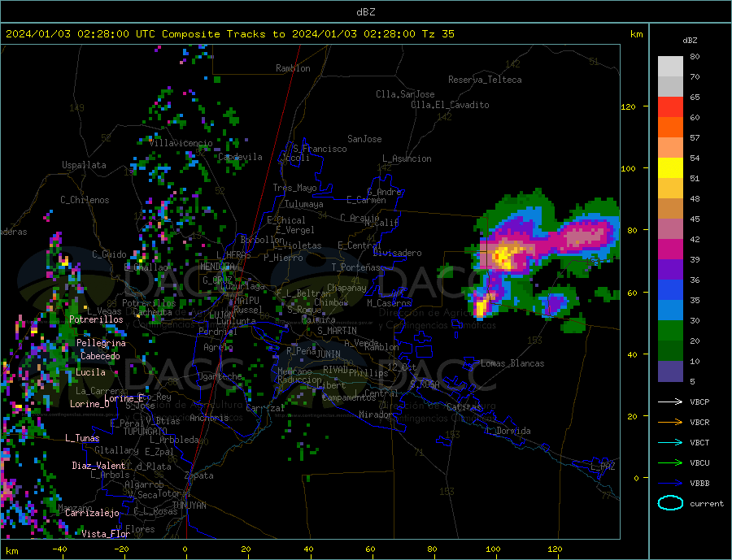Screen dimensions: 732x560
Task: Click the 'Tz 35' threshold text
Action: [438, 34]
